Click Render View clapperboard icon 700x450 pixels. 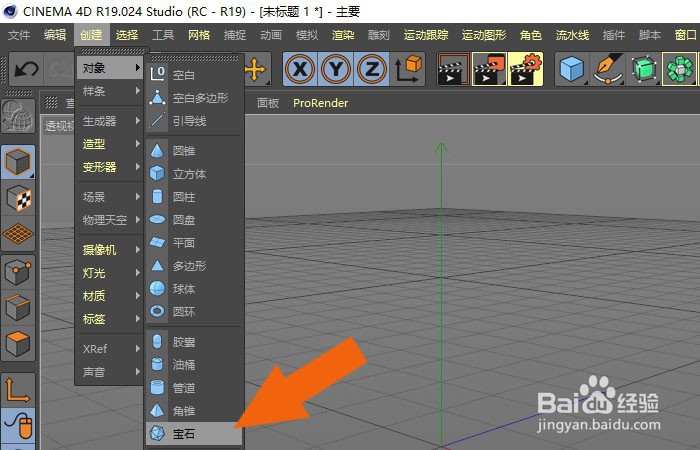[454, 69]
